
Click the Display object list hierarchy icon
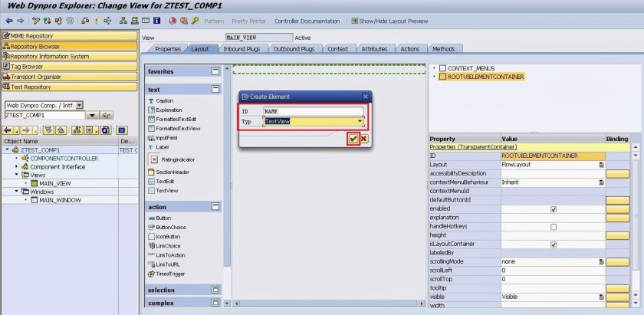point(123,21)
